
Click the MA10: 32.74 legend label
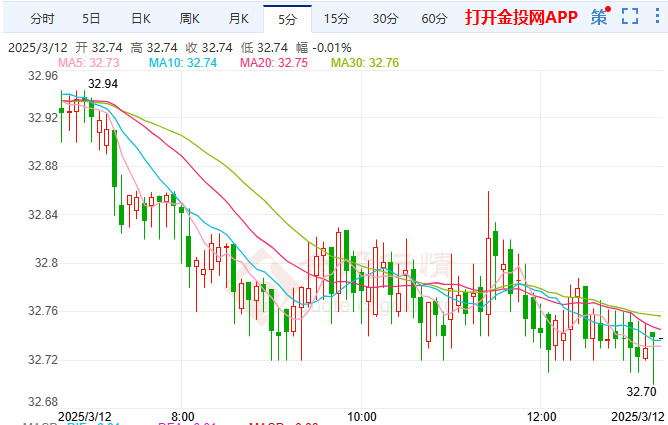pyautogui.click(x=183, y=63)
